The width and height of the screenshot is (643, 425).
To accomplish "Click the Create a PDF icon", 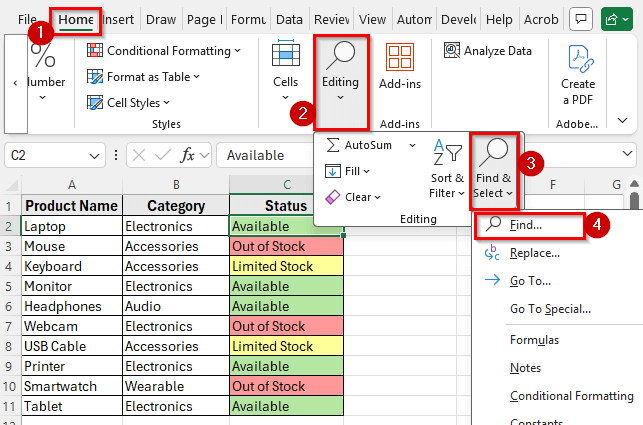I will click(x=581, y=59).
